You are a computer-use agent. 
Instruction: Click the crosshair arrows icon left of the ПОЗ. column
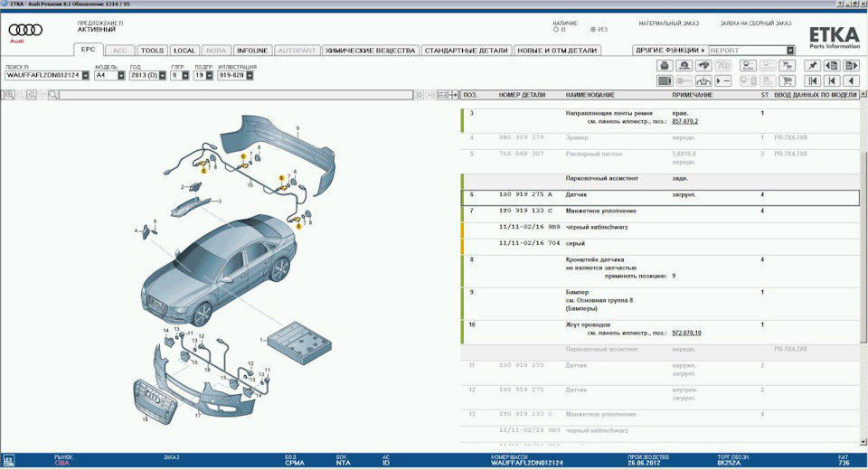click(x=453, y=95)
